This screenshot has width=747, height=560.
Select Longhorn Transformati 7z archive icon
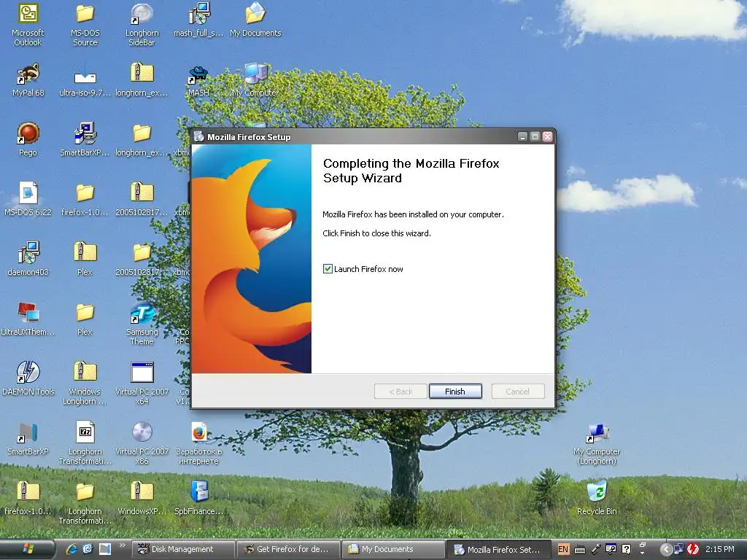[x=85, y=432]
